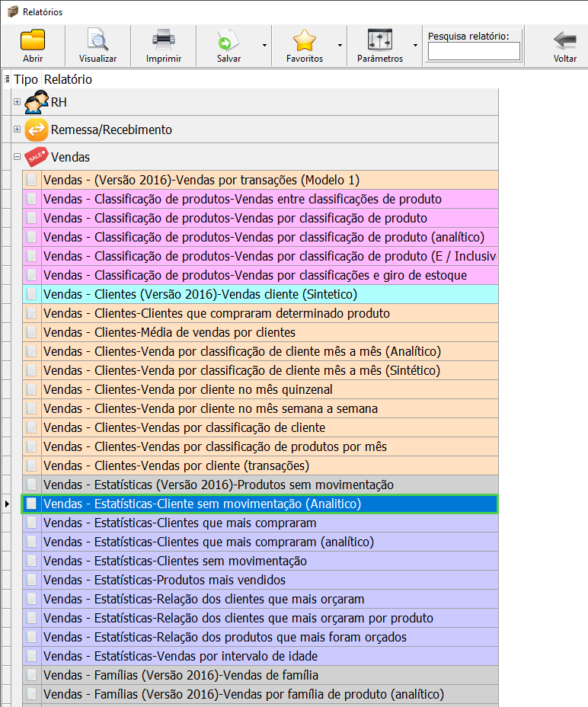Check box for Vendas por transações (Modelo 1)

click(31, 180)
